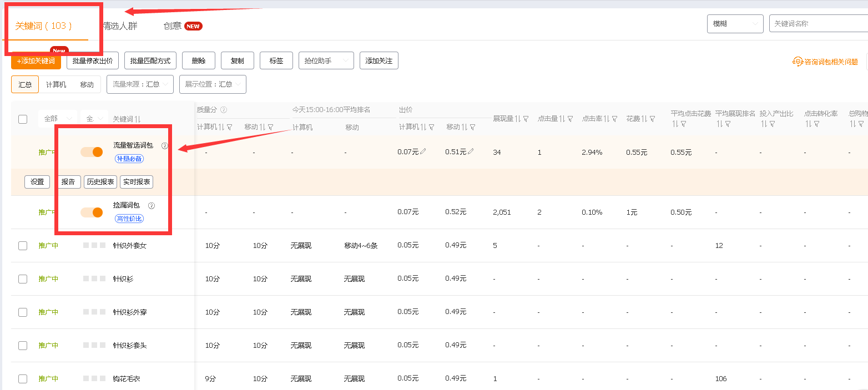Select the 移动 device view tab
The image size is (868, 390).
coord(87,84)
